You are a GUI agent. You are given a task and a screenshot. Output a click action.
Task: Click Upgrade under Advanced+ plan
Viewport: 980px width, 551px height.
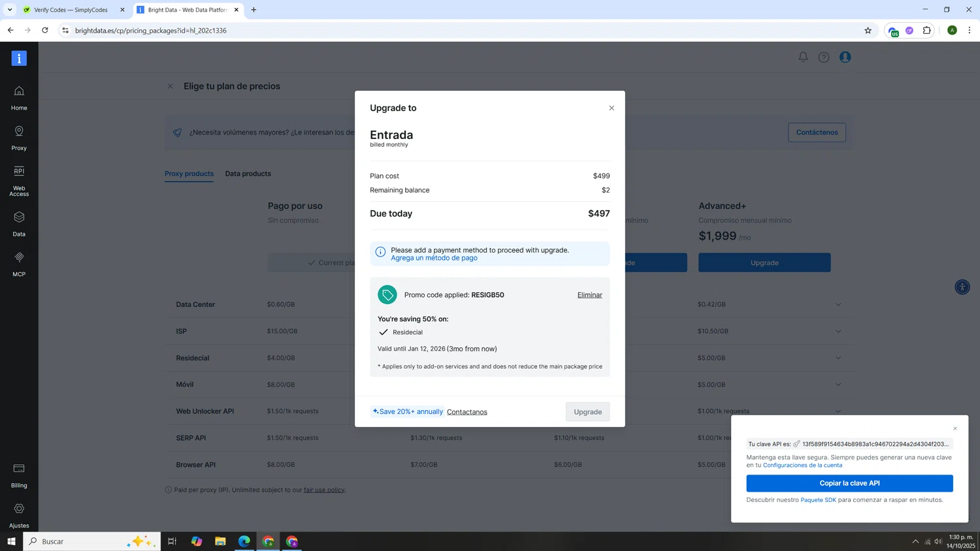click(764, 262)
